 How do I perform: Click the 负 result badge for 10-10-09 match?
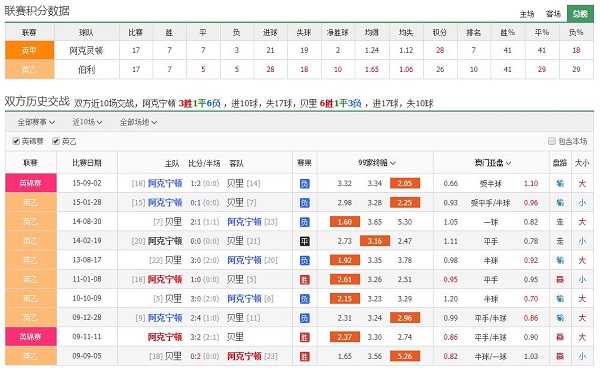304,299
